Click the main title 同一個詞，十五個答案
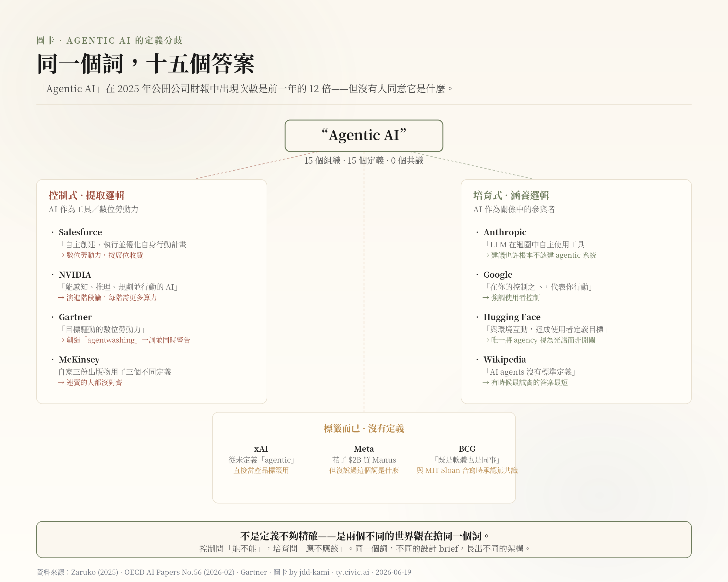 [x=146, y=64]
